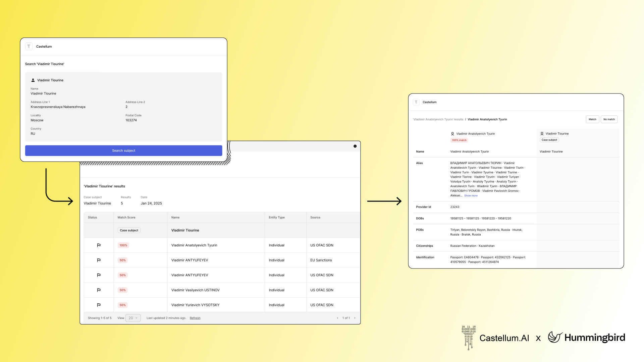Screen dimensions: 644x362
Task: Click the Castellum.AI logo
Action: 495,338
